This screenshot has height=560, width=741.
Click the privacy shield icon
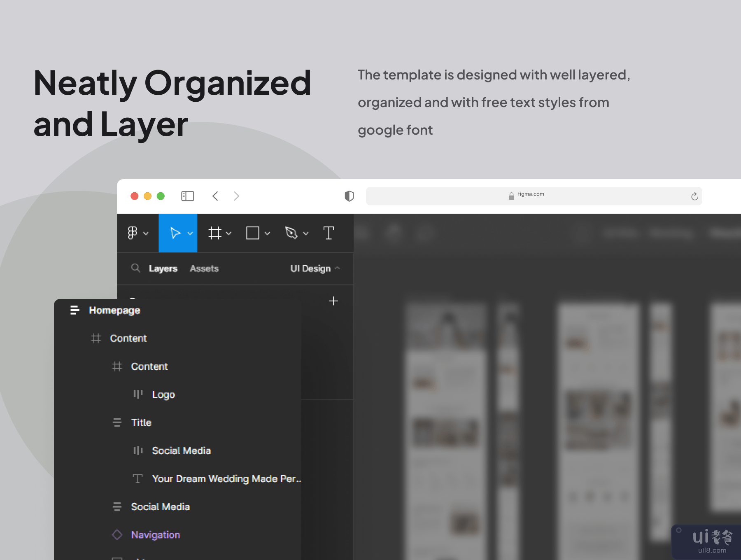tap(349, 196)
